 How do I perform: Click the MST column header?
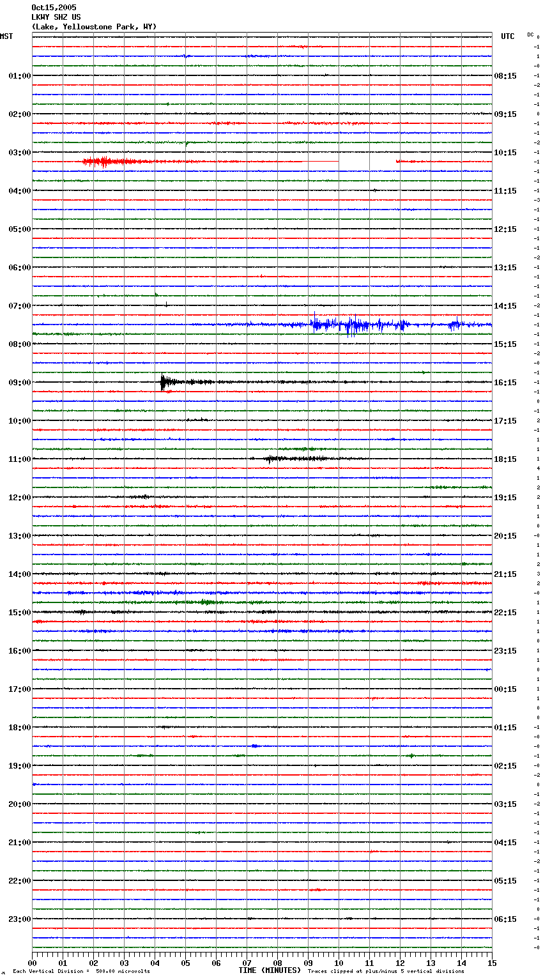tap(6, 36)
